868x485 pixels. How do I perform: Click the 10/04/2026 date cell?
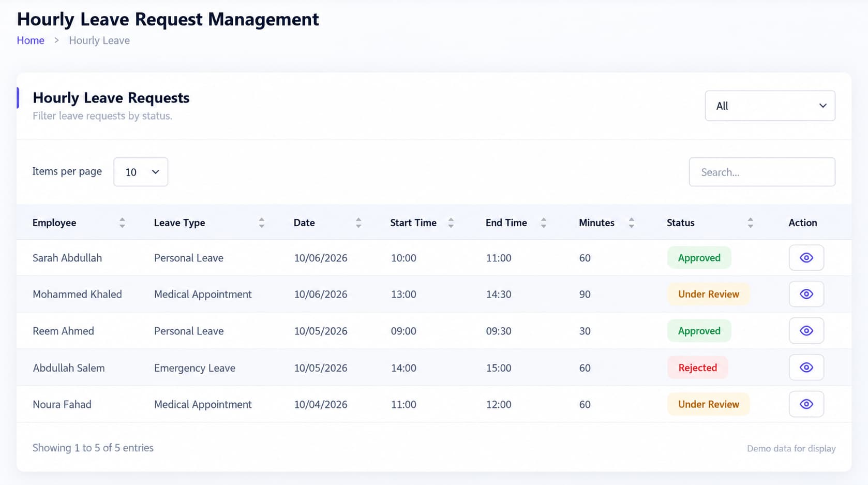[x=321, y=404]
